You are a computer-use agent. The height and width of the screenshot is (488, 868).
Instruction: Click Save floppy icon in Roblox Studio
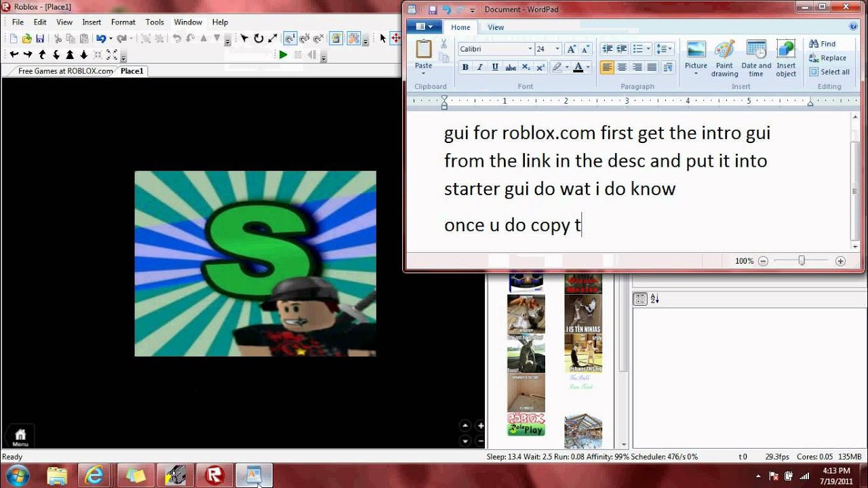click(x=40, y=39)
